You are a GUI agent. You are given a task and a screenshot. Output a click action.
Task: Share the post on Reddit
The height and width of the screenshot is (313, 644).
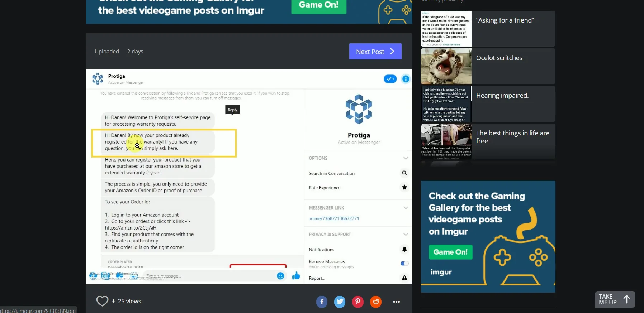(376, 302)
